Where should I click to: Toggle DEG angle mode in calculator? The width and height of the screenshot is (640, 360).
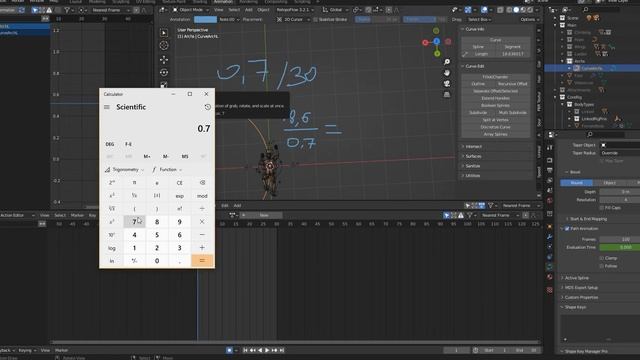(110, 144)
